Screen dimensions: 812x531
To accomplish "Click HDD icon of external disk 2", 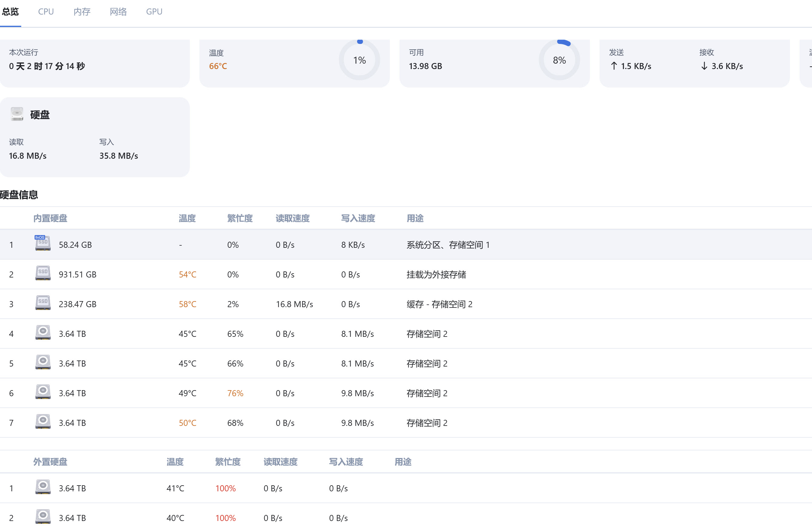I will click(x=43, y=517).
